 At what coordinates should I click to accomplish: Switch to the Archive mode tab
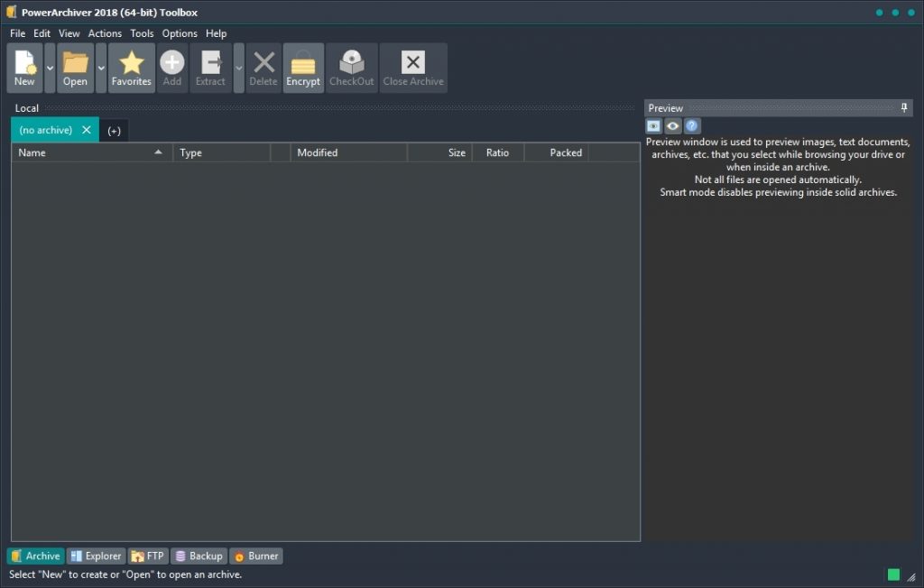pos(36,556)
